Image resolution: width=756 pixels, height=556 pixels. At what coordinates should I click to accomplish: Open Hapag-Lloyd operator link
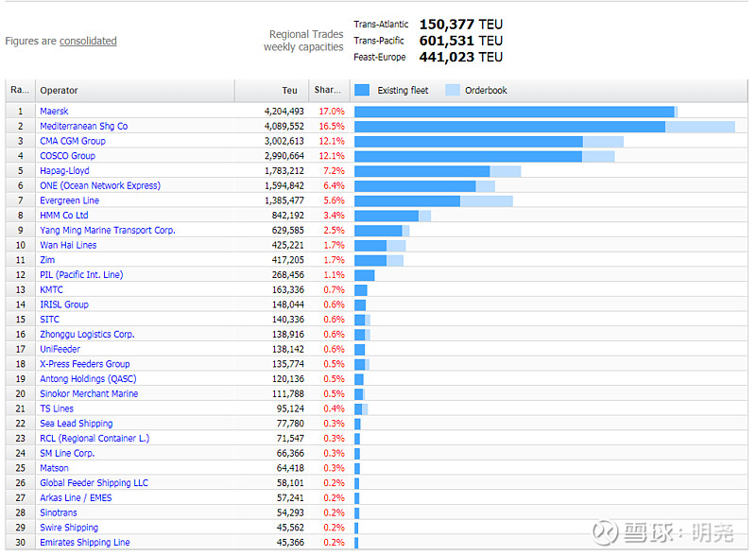click(64, 171)
